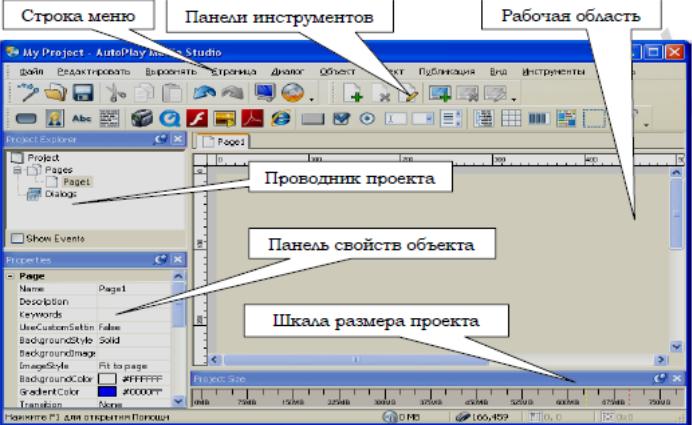Click Properties panel scroll down arrow

click(178, 401)
